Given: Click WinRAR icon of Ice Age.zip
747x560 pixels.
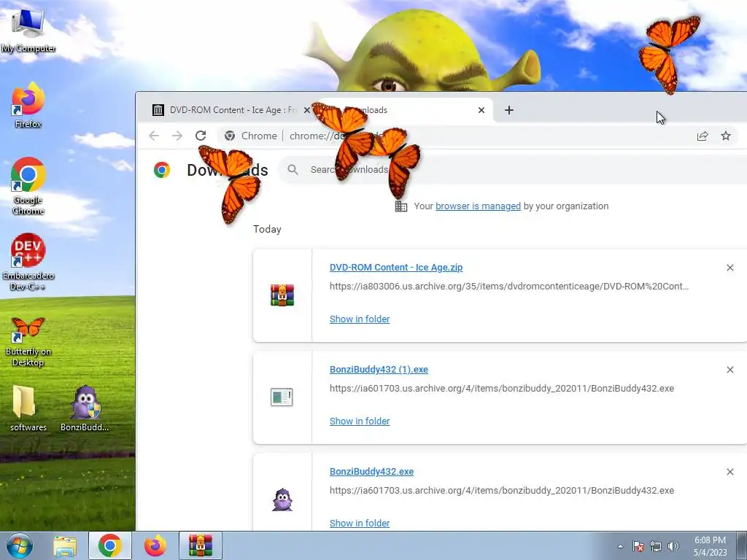Looking at the screenshot, I should coord(282,295).
